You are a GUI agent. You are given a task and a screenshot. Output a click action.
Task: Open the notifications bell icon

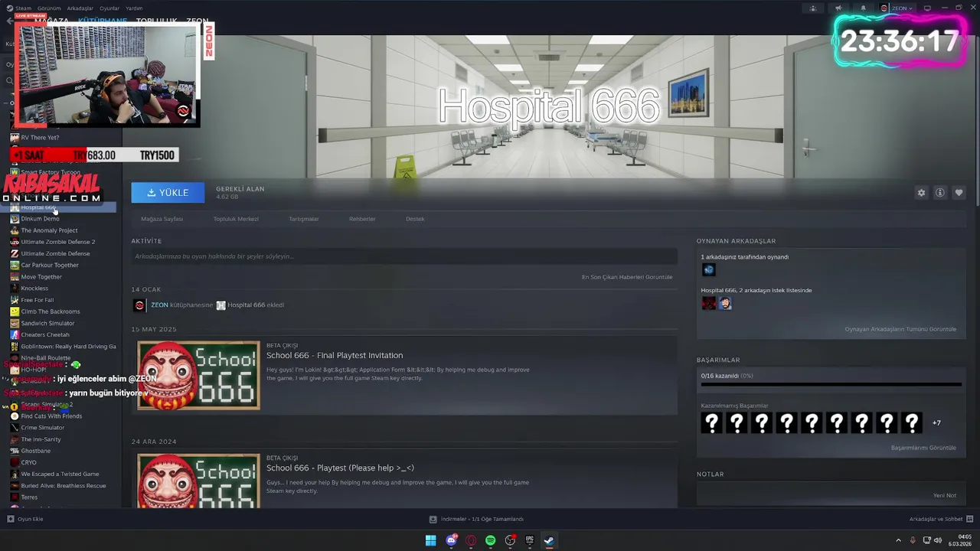pyautogui.click(x=863, y=8)
